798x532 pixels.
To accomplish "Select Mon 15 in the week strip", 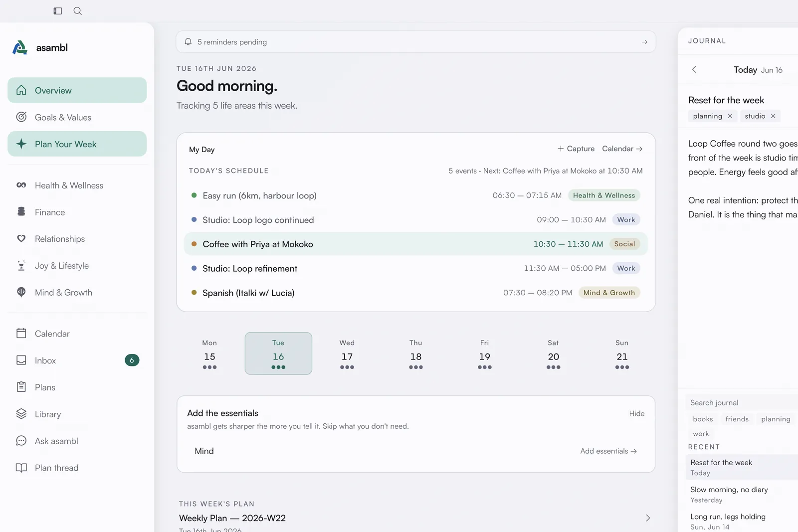I will pyautogui.click(x=209, y=354).
